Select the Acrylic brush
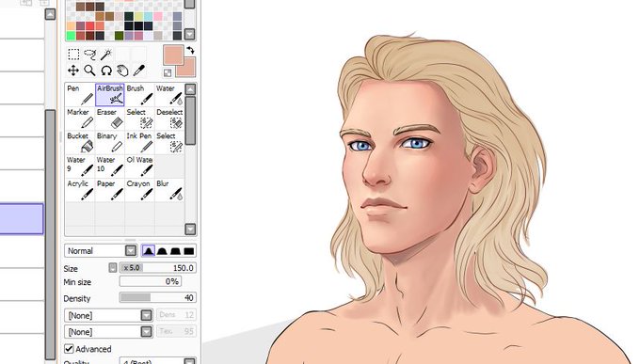Viewport: 640px width, 364px height. pos(80,190)
